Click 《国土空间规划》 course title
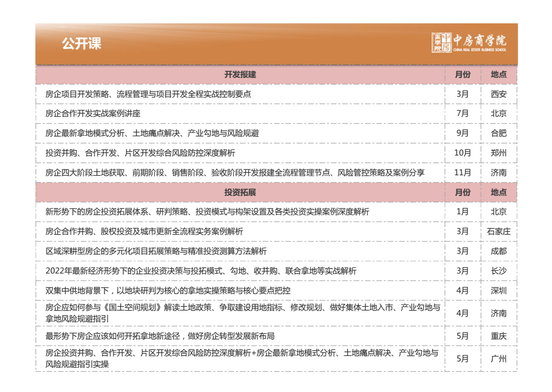Image resolution: width=552 pixels, height=392 pixels. point(243,313)
